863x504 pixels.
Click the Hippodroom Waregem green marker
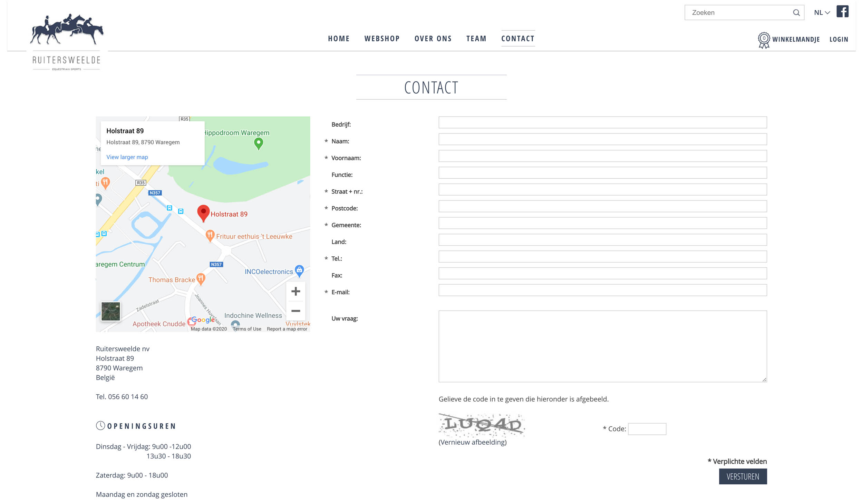click(259, 143)
